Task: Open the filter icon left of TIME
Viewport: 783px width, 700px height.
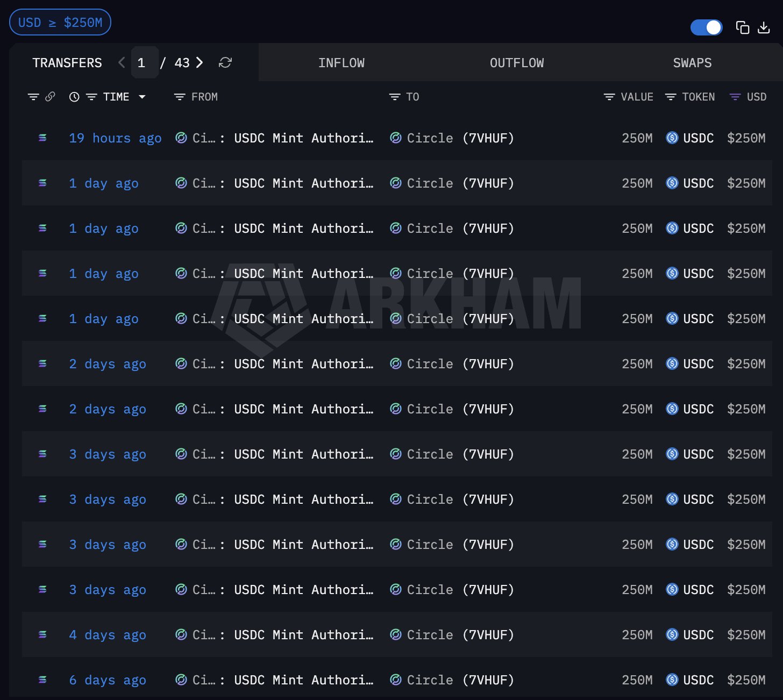Action: click(91, 97)
